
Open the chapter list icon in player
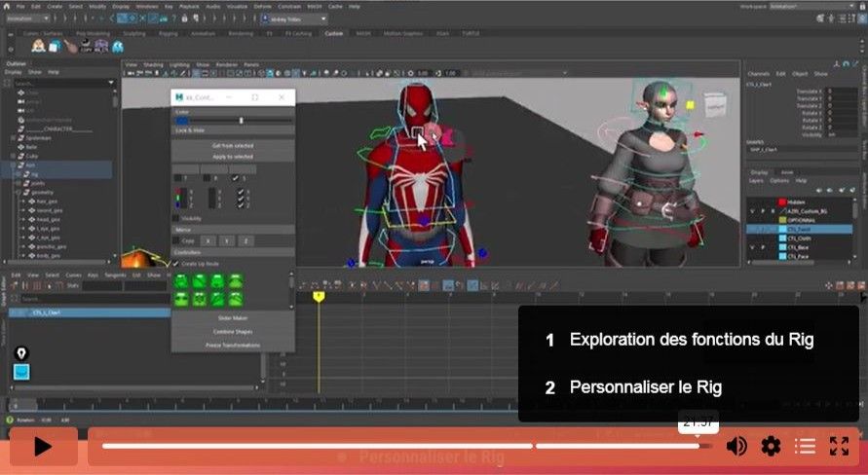tap(805, 446)
